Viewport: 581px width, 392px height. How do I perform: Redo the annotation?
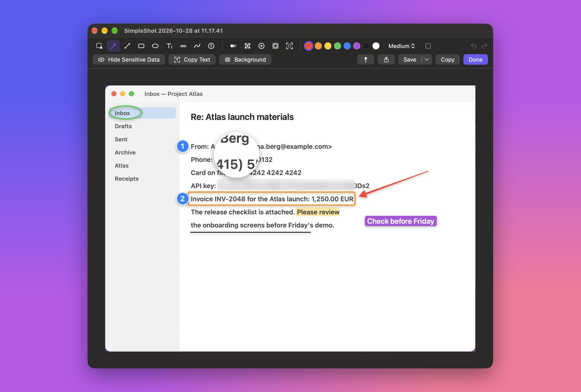click(484, 46)
